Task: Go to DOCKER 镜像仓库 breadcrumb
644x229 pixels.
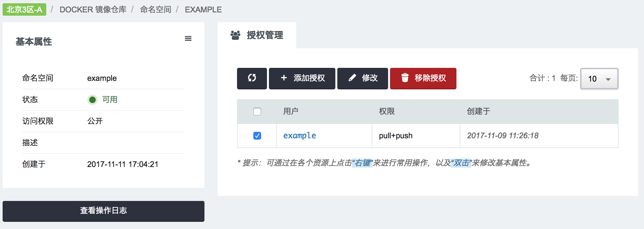Action: (93, 9)
